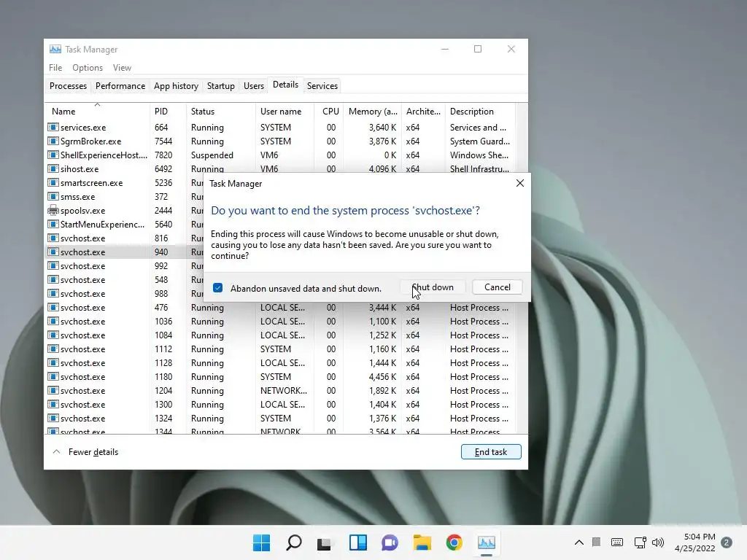Click Cancel in the dialog
747x560 pixels.
[x=497, y=287]
